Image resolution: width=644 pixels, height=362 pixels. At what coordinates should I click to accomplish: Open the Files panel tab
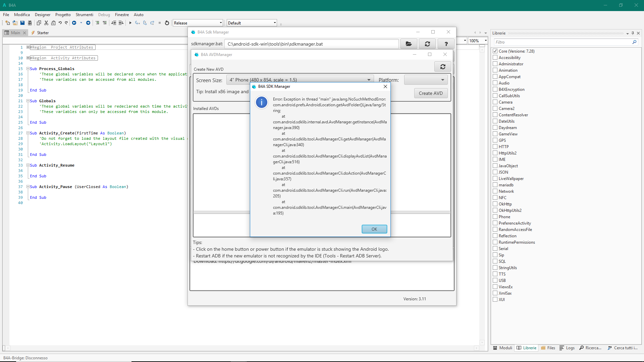[x=548, y=348]
